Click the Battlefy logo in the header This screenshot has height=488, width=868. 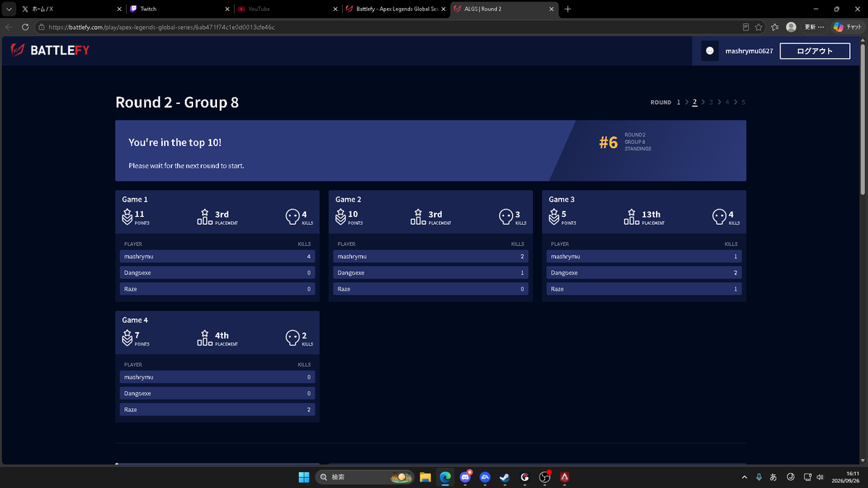click(x=50, y=51)
